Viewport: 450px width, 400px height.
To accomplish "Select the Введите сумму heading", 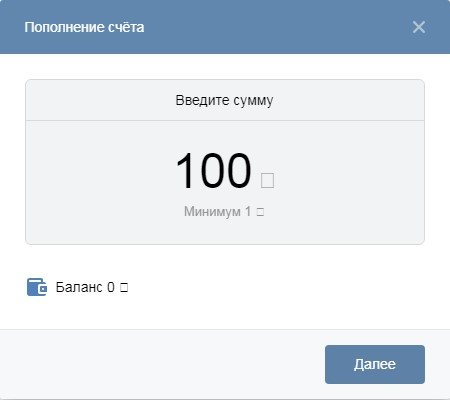I will point(224,100).
